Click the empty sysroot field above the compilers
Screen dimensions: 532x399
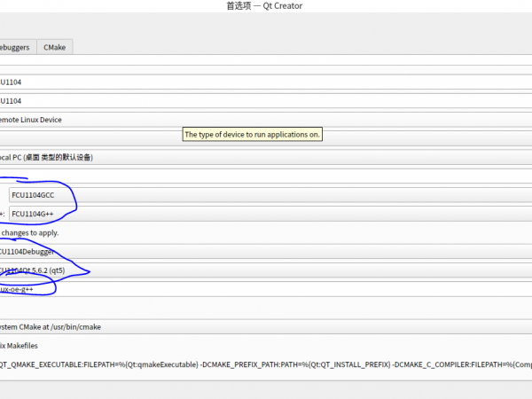tap(266, 176)
